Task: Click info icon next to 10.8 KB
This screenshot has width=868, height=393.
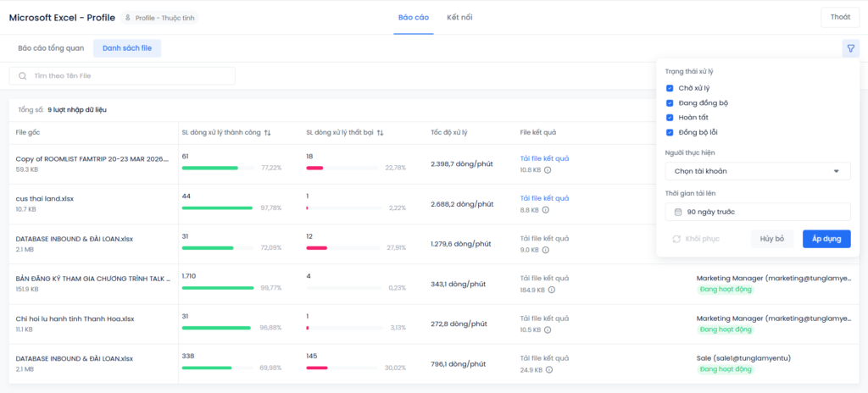Action: click(548, 169)
